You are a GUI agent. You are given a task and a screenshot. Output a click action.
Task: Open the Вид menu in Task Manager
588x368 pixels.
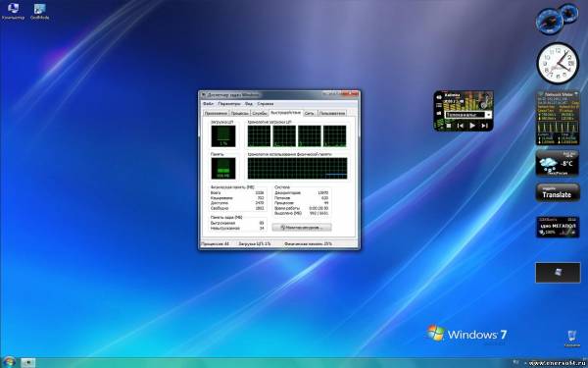coord(248,104)
